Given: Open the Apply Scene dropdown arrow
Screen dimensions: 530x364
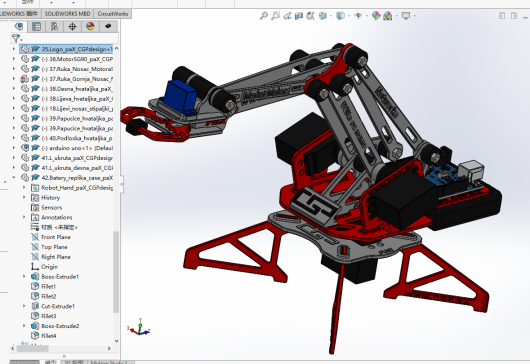Looking at the screenshot, I should [396, 16].
